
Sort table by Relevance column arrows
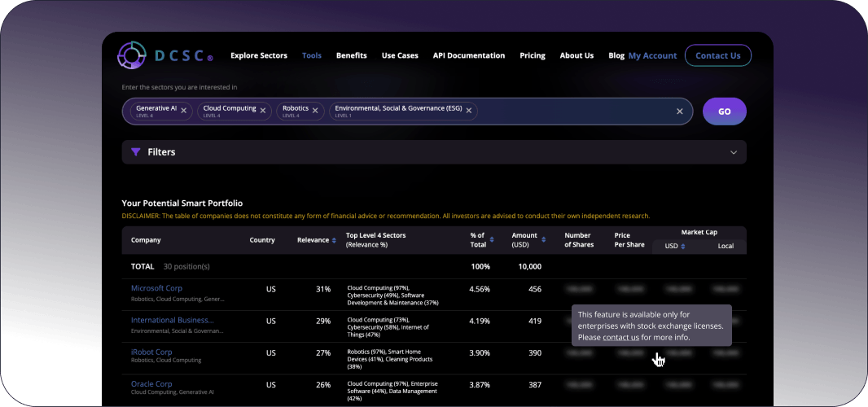(x=334, y=240)
